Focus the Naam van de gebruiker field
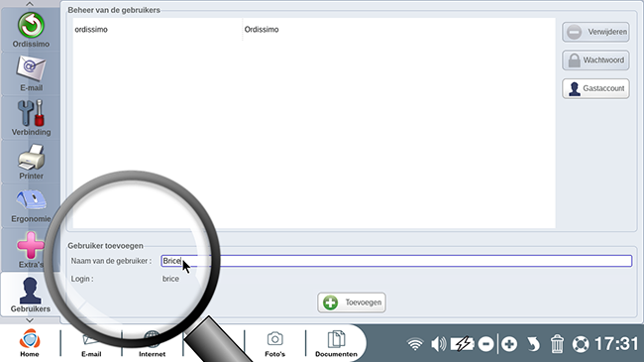The height and width of the screenshot is (362, 644). (396, 261)
